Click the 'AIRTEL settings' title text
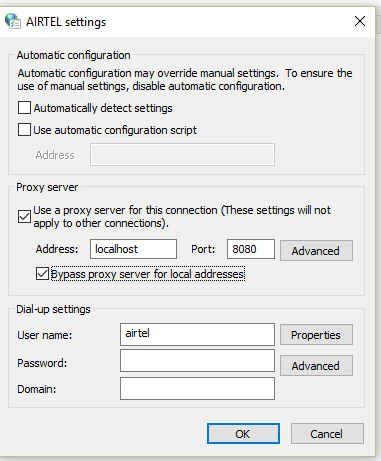Viewport: 381px width, 461px height. (66, 22)
